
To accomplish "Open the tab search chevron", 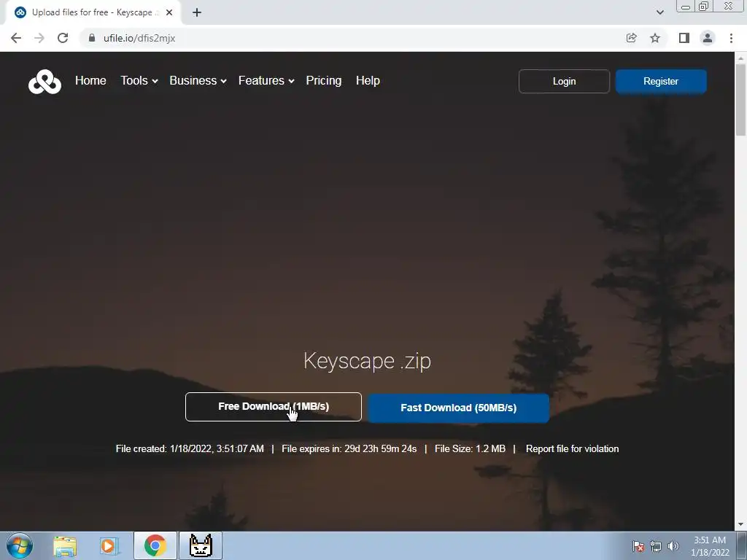I will coord(659,12).
